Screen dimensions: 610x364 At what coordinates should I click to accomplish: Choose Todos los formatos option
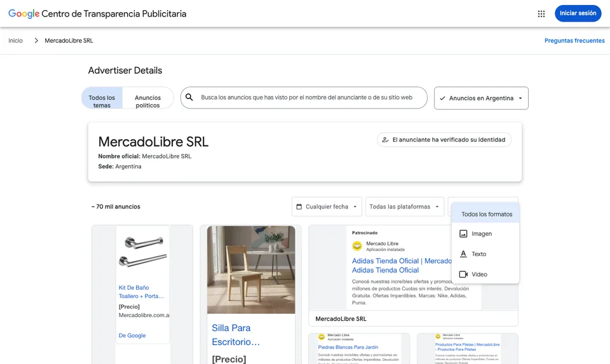(485, 214)
